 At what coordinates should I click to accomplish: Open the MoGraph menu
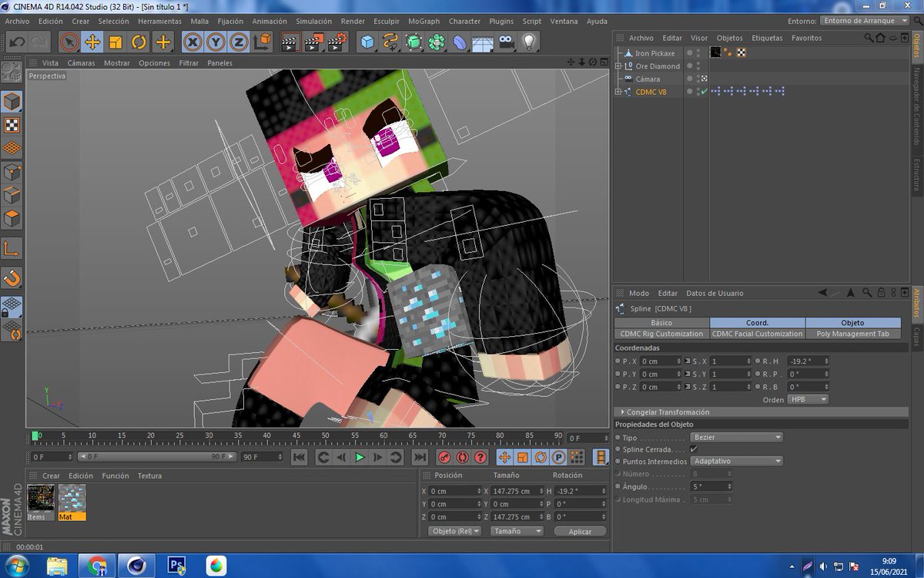coord(423,21)
